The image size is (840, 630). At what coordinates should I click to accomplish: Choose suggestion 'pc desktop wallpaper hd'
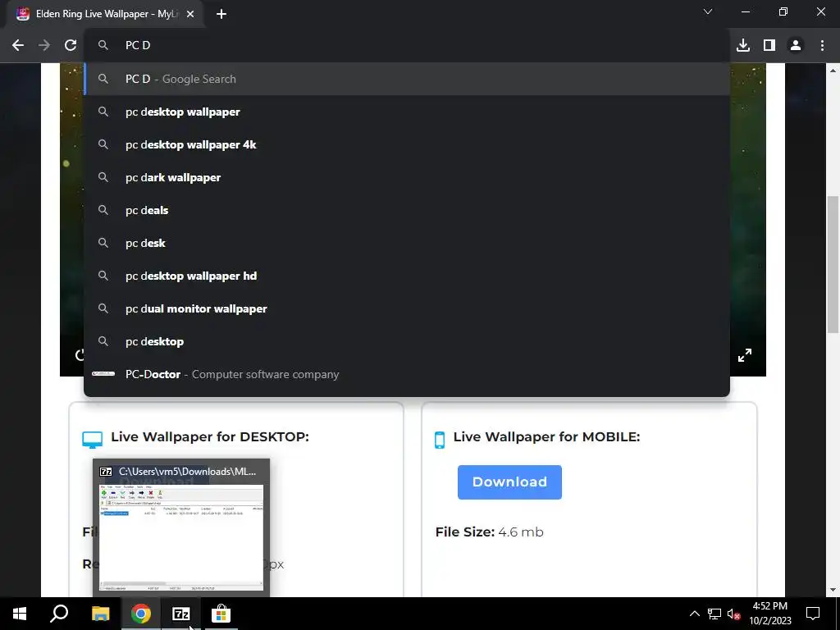(x=407, y=276)
